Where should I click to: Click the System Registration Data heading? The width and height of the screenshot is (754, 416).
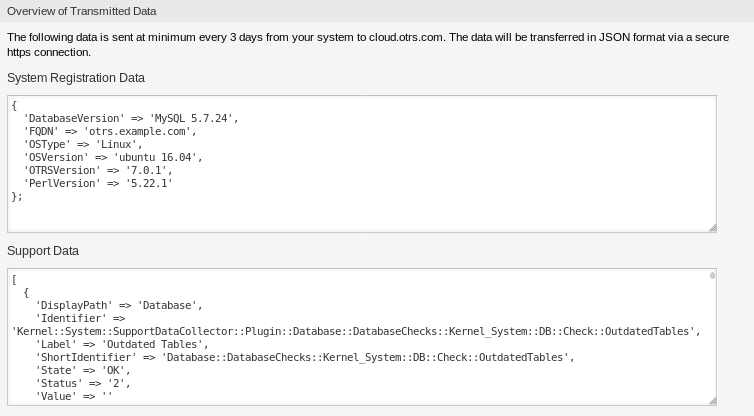[76, 78]
